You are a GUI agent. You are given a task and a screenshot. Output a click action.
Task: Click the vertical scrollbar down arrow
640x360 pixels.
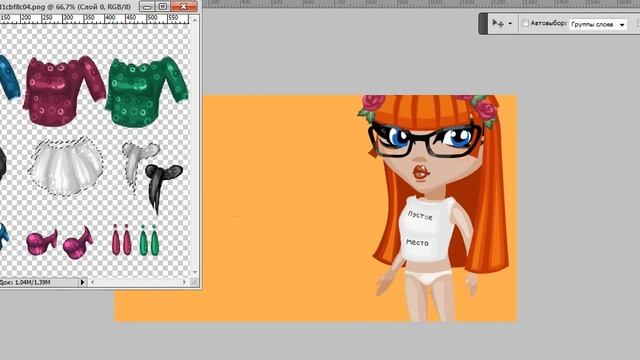pyautogui.click(x=195, y=272)
